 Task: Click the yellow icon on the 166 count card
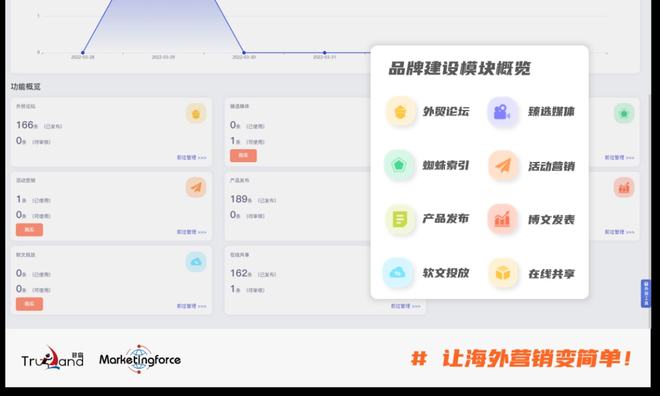tap(196, 113)
